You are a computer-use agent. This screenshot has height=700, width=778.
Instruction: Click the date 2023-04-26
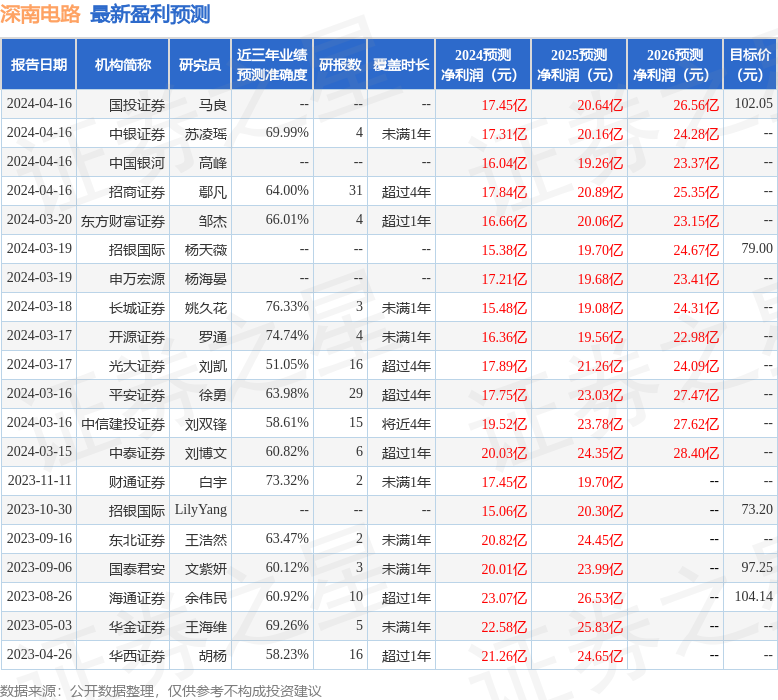click(39, 655)
